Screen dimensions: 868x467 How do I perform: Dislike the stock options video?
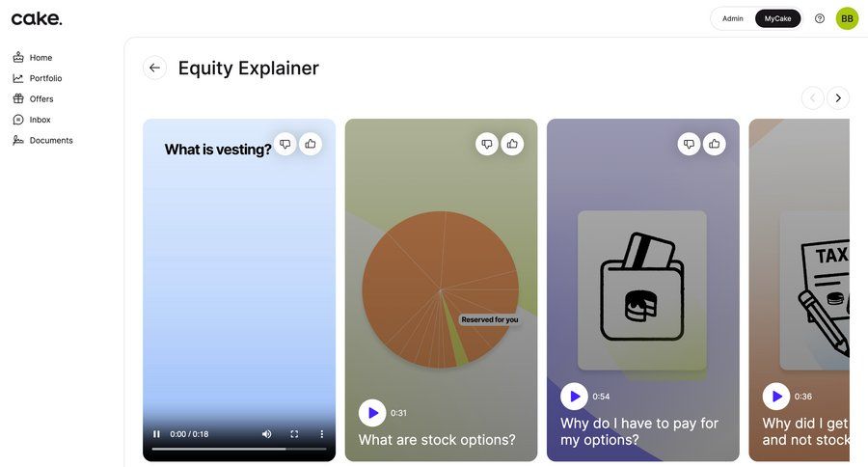pyautogui.click(x=487, y=144)
